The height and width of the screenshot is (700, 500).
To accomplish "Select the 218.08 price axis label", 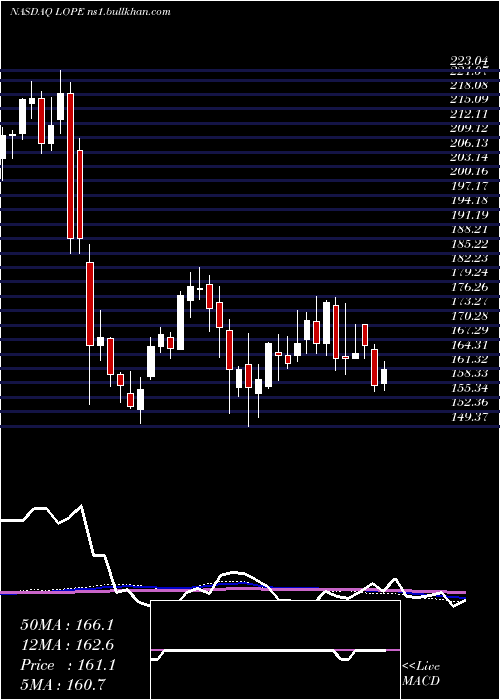I will pyautogui.click(x=468, y=85).
